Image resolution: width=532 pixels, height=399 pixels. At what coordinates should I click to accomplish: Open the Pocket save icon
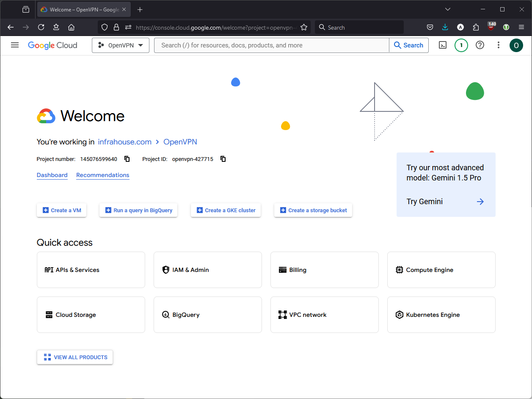click(x=430, y=27)
